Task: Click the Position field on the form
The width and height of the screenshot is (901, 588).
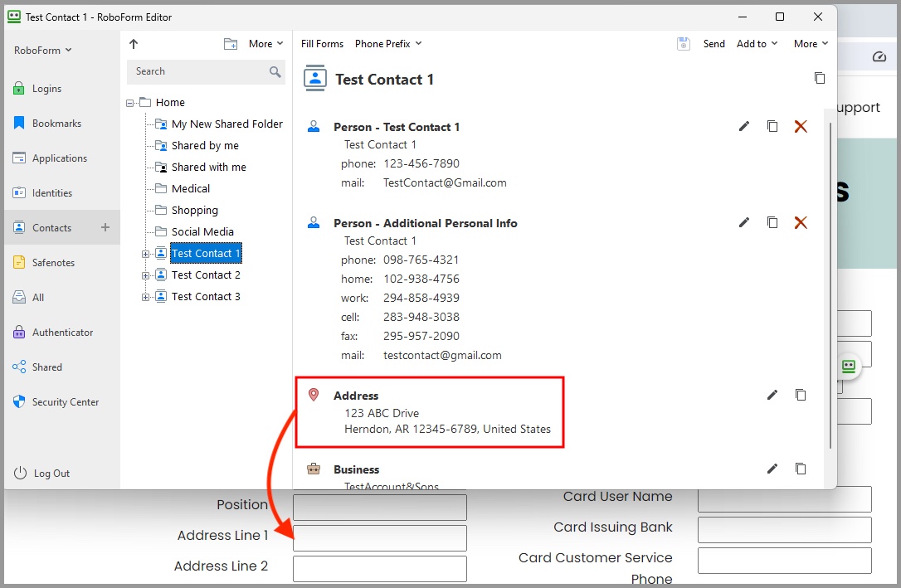Action: pyautogui.click(x=380, y=507)
